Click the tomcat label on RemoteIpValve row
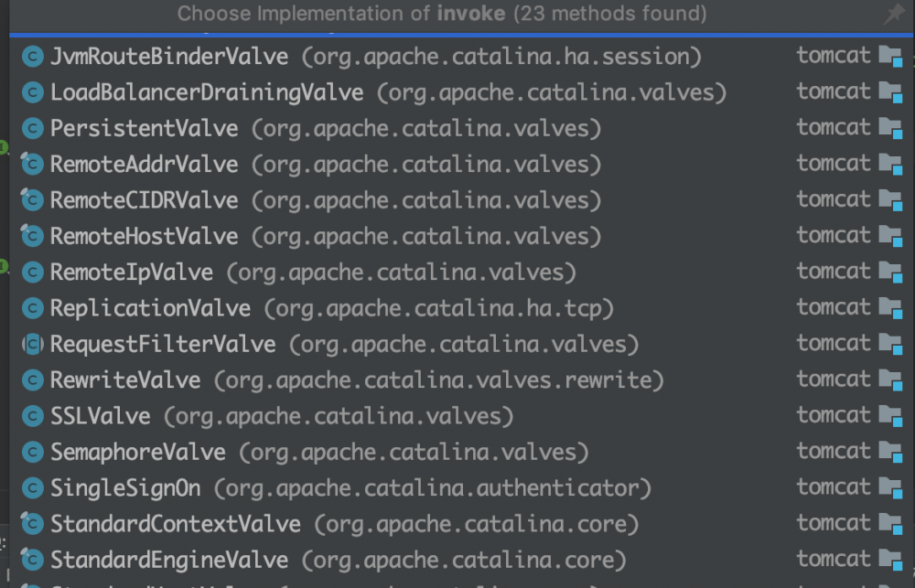Screen dimensions: 915x588 tap(833, 272)
